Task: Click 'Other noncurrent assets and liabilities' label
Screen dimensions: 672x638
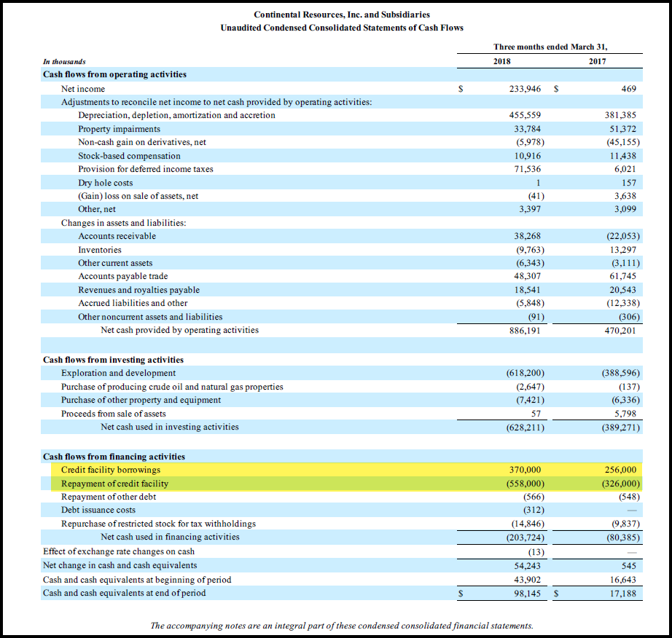Action: (150, 317)
